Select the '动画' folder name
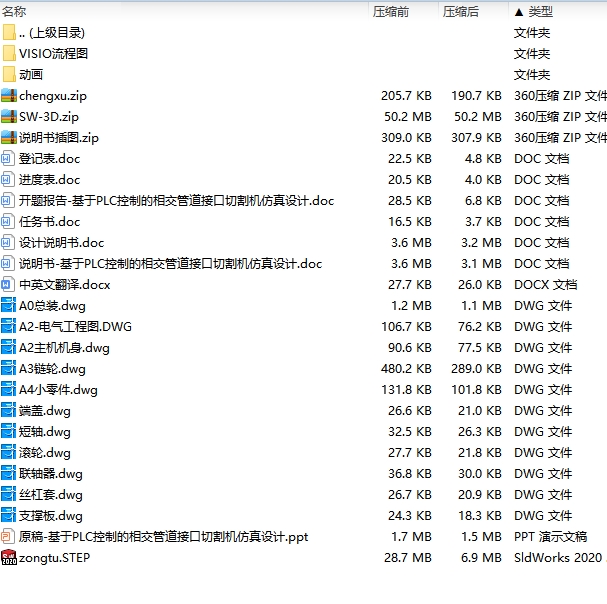This screenshot has height=604, width=607. pyautogui.click(x=31, y=74)
